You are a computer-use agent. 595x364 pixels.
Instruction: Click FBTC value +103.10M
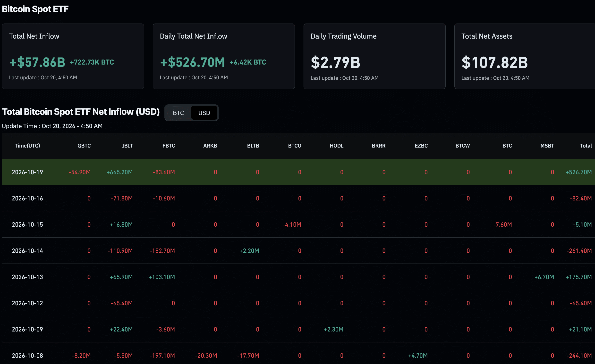click(x=162, y=277)
